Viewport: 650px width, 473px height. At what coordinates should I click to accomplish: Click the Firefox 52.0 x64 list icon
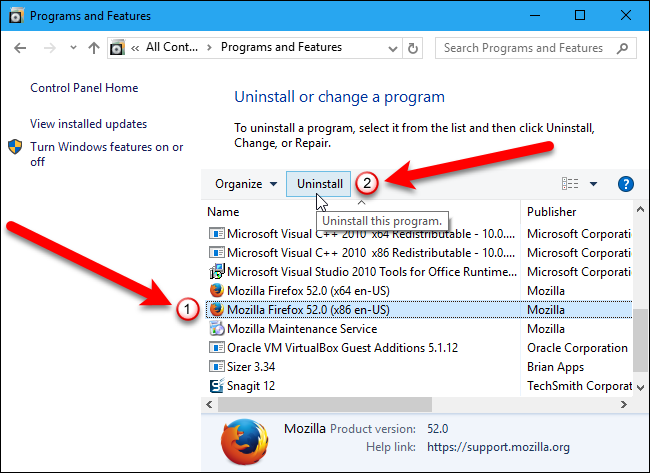(216, 290)
